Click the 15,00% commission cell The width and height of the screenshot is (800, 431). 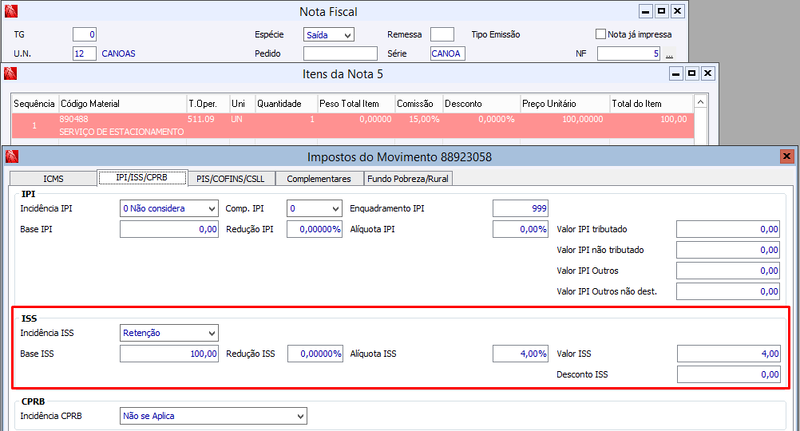[x=424, y=119]
